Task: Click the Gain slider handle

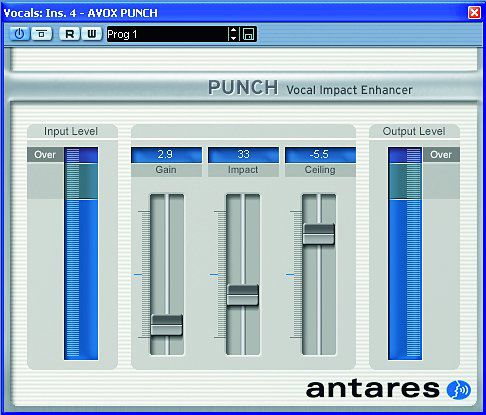Action: 167,325
